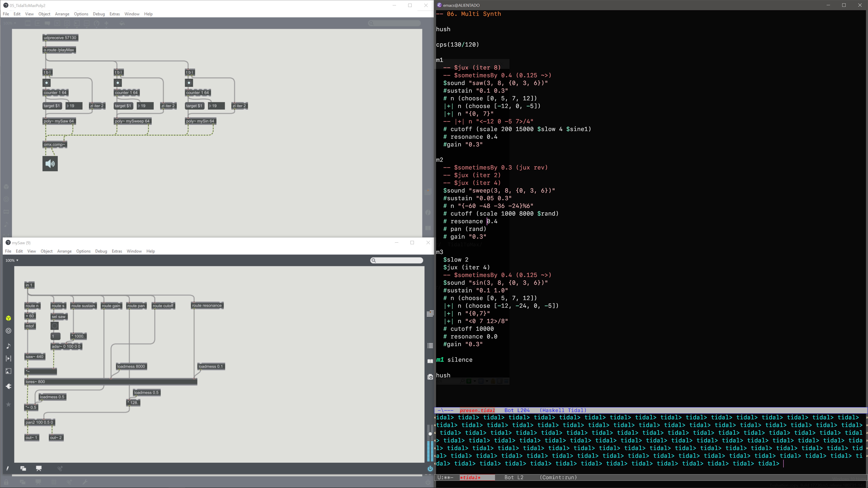Screen dimensions: 868x488
Task: Open Plug-ins browser plug icon in mySaw
Action: pyautogui.click(x=8, y=386)
